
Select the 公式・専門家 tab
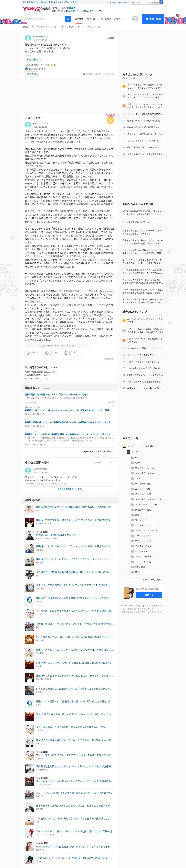pos(105,19)
